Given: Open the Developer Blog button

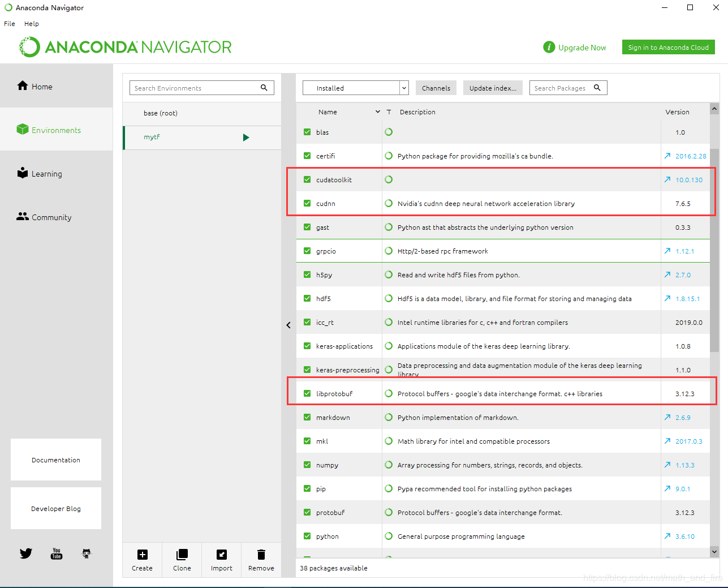Looking at the screenshot, I should click(56, 508).
